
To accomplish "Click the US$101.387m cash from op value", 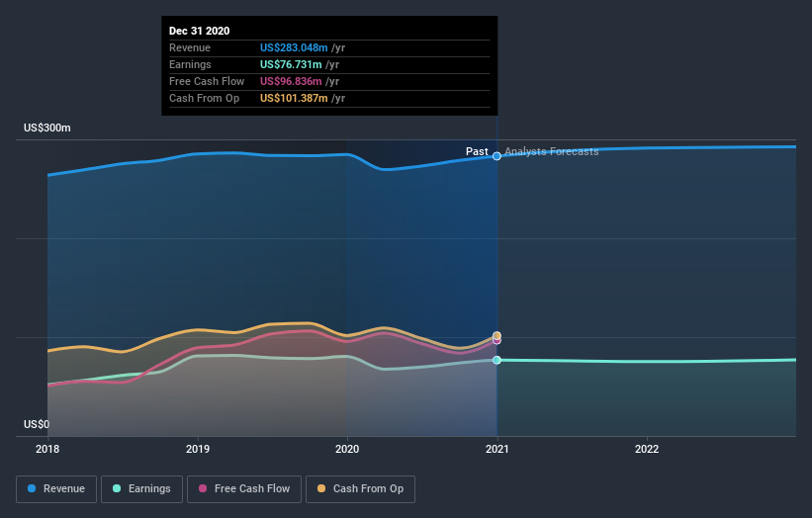I will click(x=294, y=98).
